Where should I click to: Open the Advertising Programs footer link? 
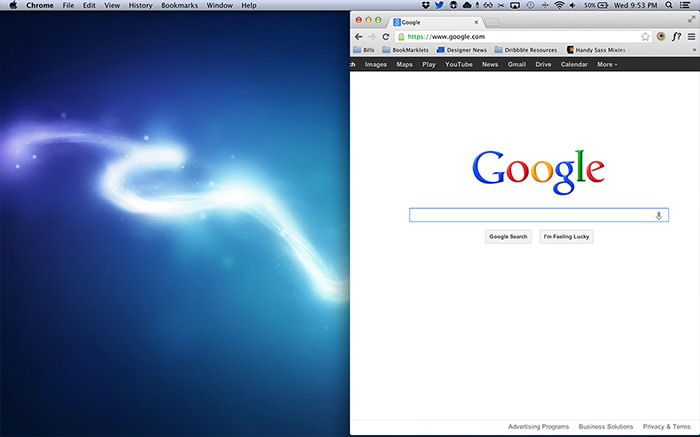pos(538,427)
